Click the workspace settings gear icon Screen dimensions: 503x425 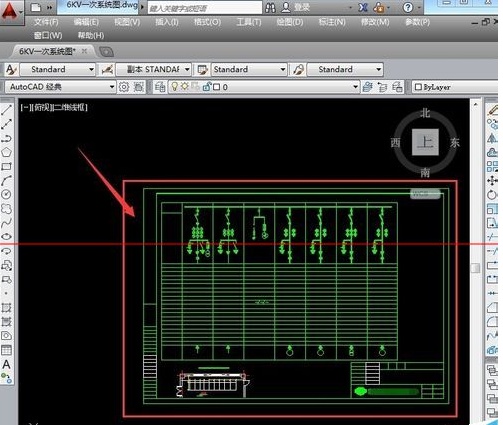[x=124, y=87]
